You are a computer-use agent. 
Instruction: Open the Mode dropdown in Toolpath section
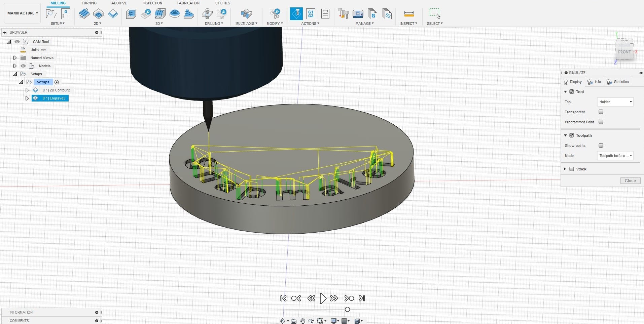[x=615, y=156]
